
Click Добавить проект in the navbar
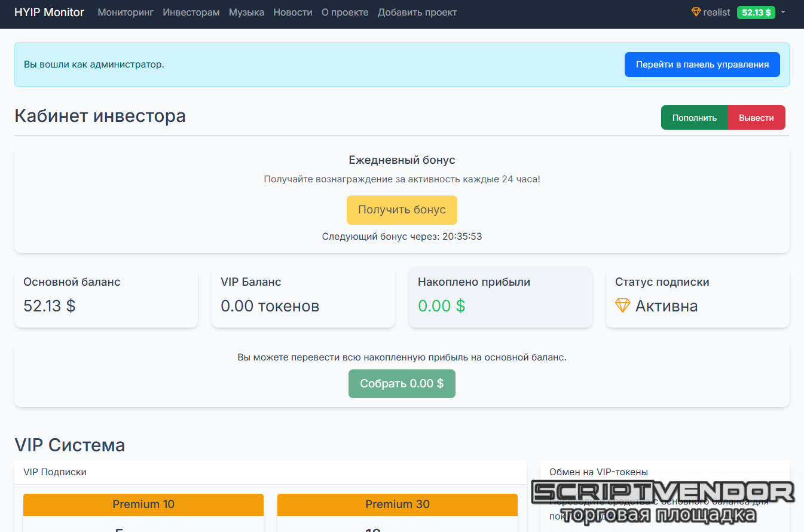417,12
